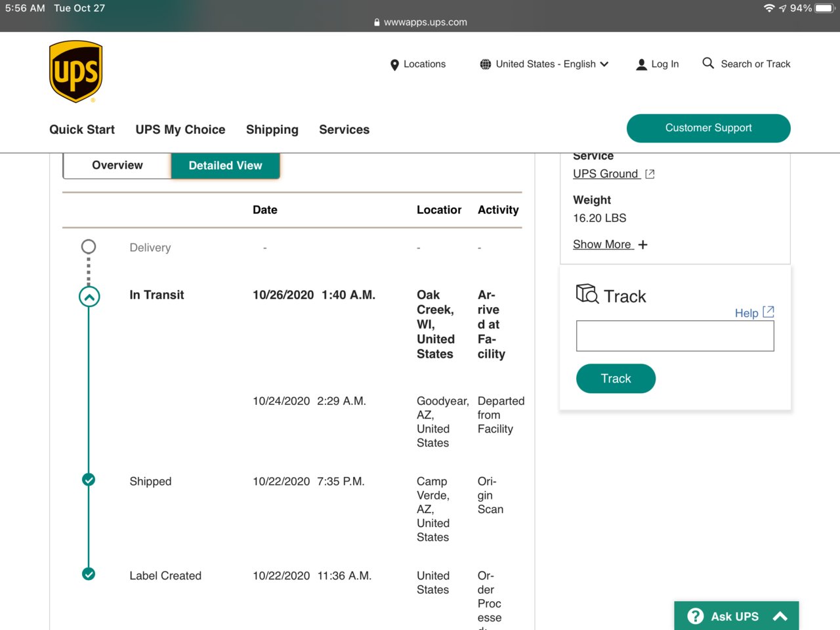Open the Services menu
The width and height of the screenshot is (840, 630).
coord(345,130)
